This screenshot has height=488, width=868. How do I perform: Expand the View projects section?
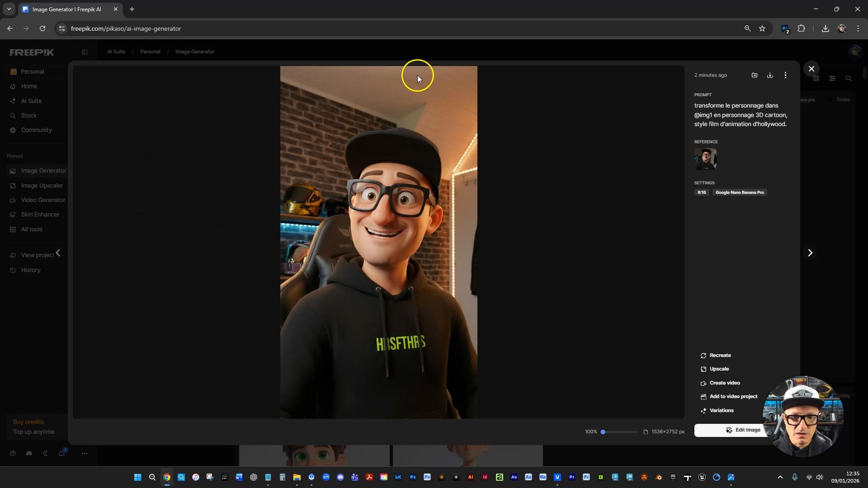tap(58, 253)
